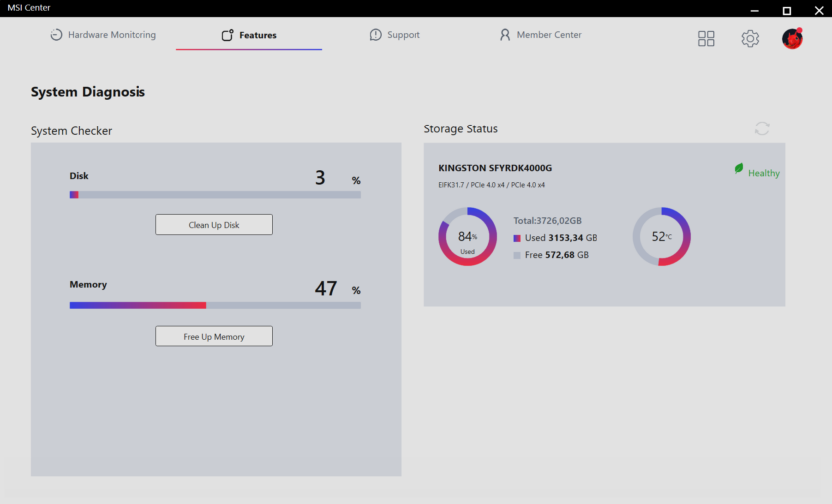
Task: Click the green Healthy leaf icon
Action: coord(738,168)
